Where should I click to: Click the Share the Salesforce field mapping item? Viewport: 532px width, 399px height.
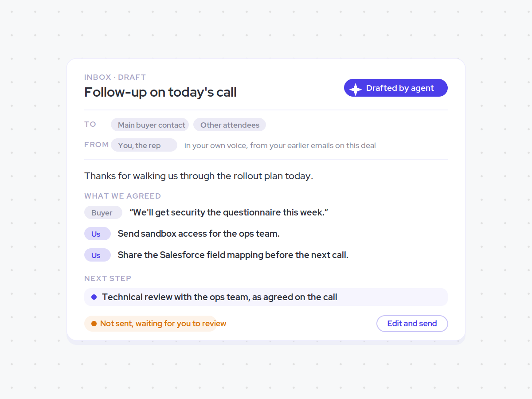point(233,255)
